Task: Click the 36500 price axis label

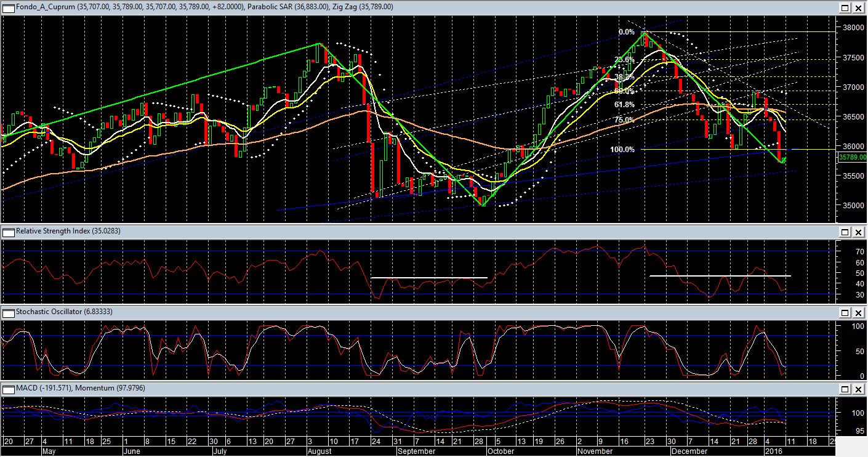Action: click(x=853, y=116)
